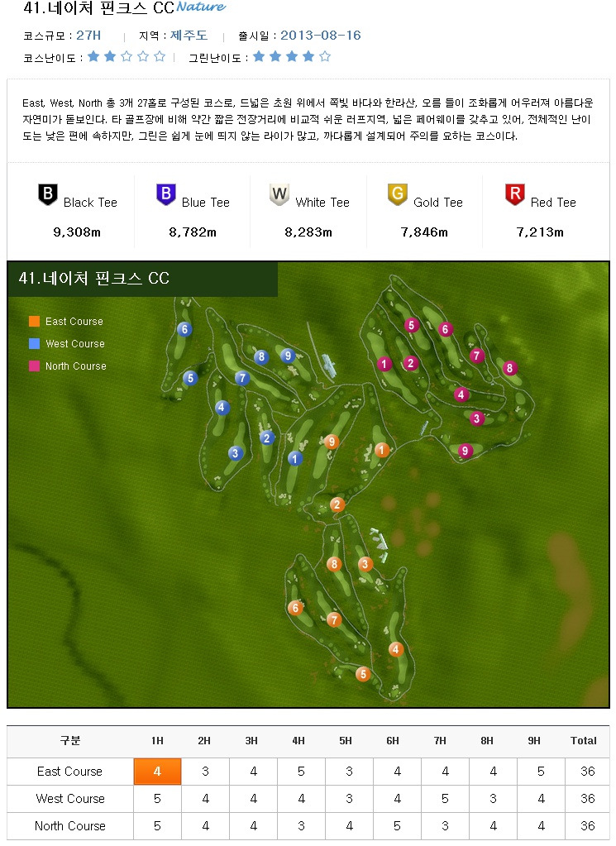Click blue West Course hole 6 map marker

[x=184, y=330]
